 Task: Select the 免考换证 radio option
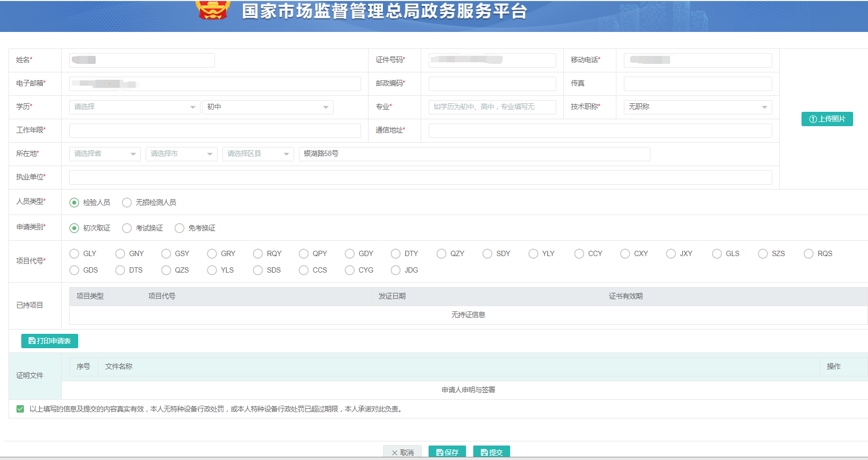(x=180, y=228)
